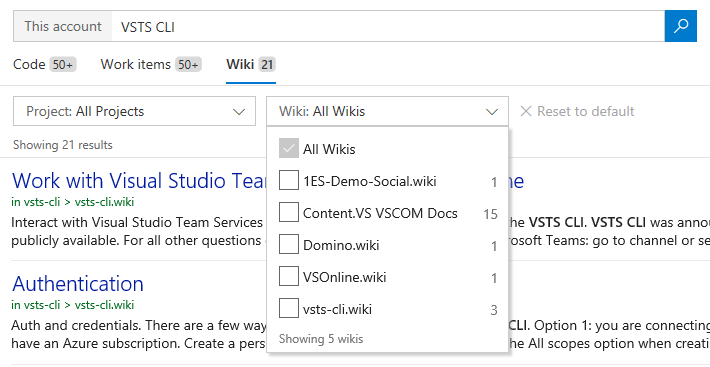Select the Domino.wiki label
Viewport: 710px width, 367px height.
click(341, 245)
